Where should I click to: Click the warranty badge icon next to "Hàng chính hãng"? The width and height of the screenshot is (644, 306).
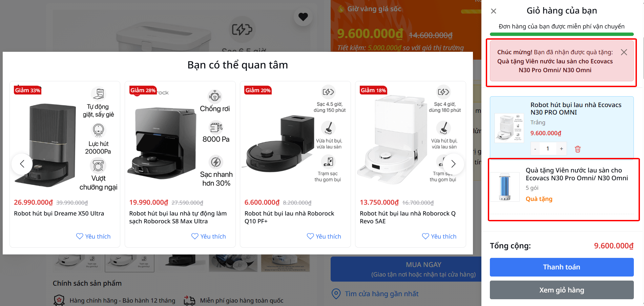[x=59, y=300]
